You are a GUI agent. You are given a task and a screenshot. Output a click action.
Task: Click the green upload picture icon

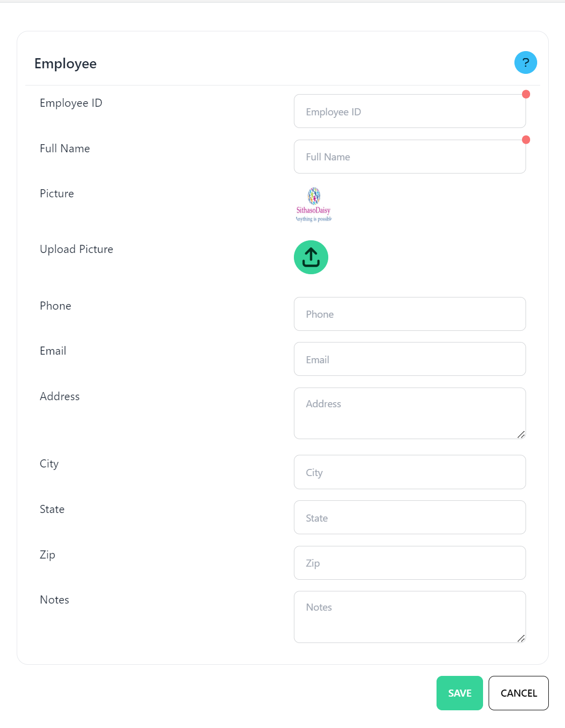[x=311, y=257]
